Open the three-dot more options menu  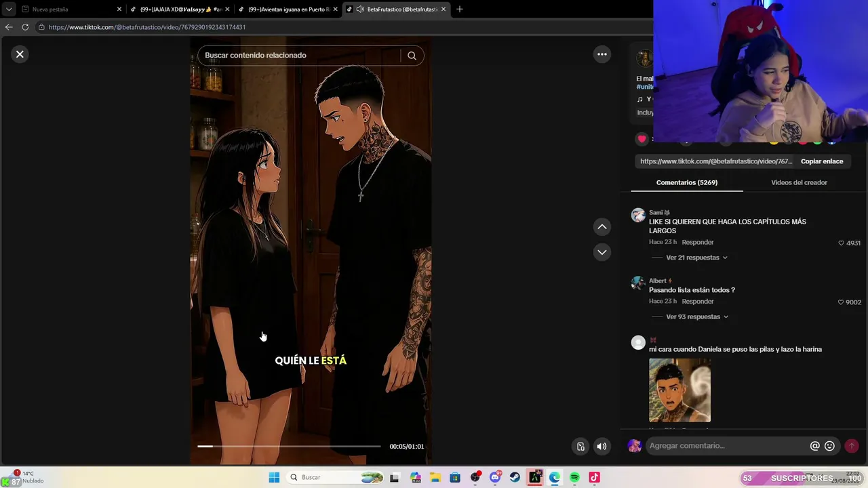click(x=601, y=54)
